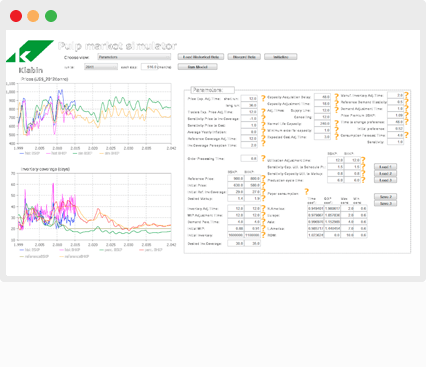Select the Normal Life Capacity value field
426x367 pixels.
[x=322, y=124]
